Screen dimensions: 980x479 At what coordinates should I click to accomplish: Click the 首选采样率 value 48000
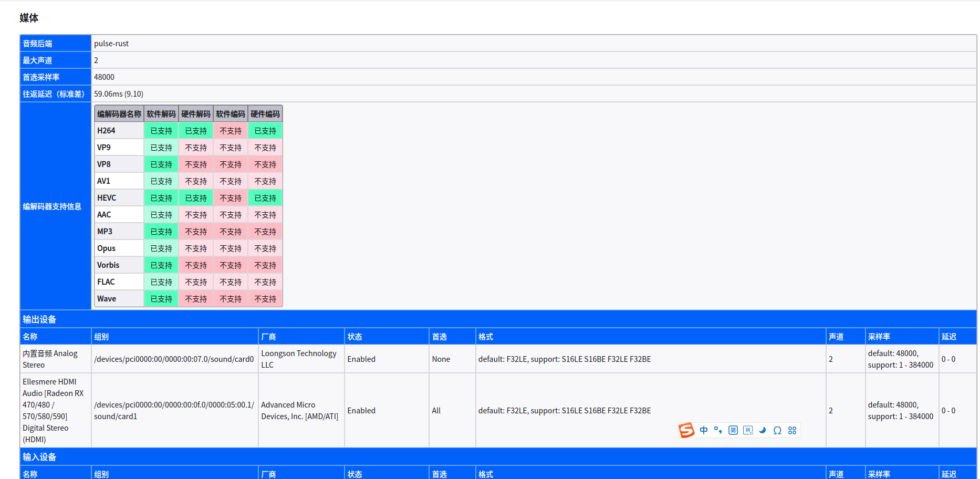point(104,77)
